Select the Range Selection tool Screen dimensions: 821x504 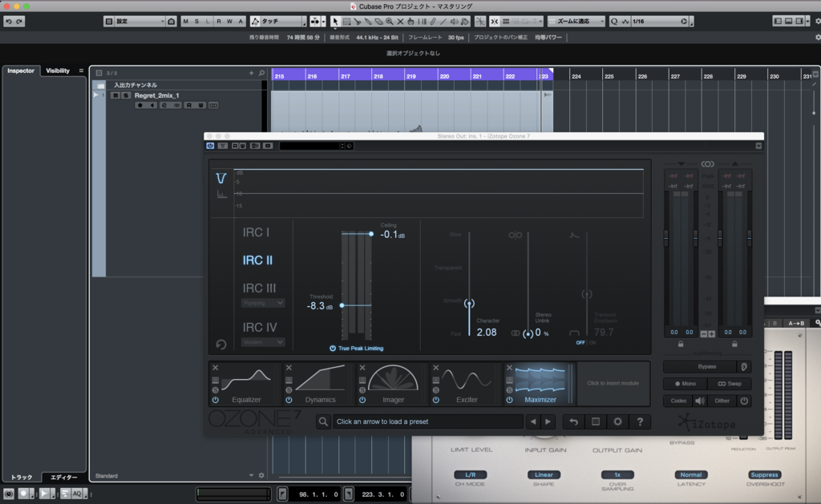click(346, 22)
